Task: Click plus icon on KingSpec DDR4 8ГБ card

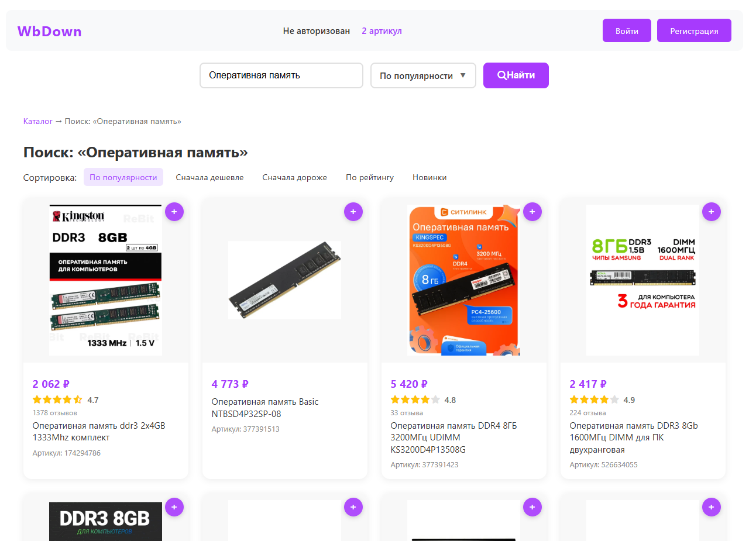Action: point(532,212)
